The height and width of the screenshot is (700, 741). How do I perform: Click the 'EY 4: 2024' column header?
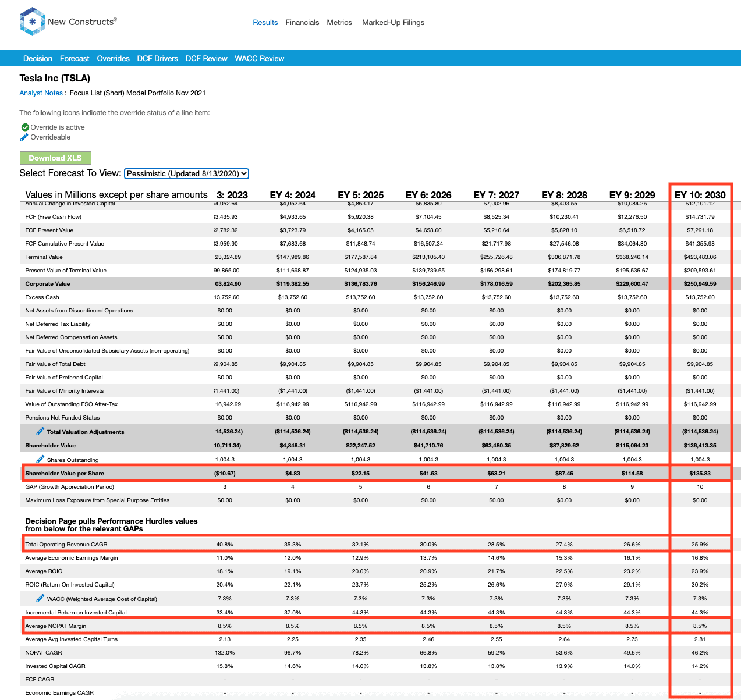click(293, 195)
